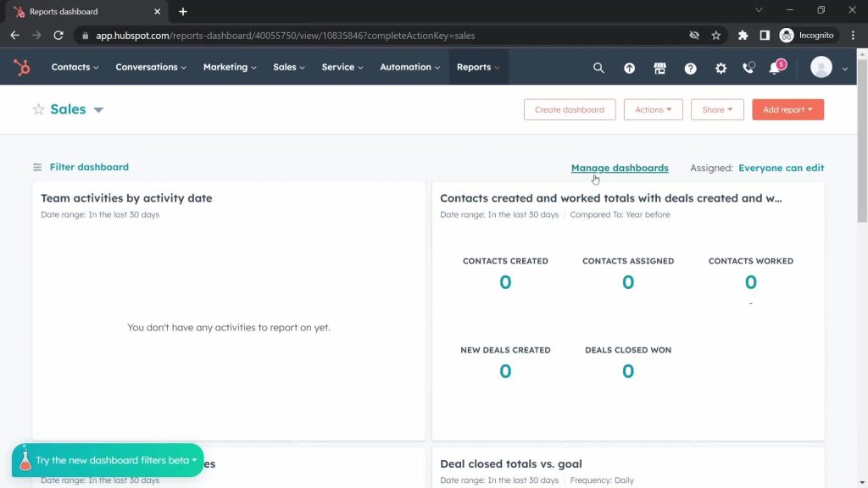Open Manage dashboards link
Screen dimensions: 868x488
620,168
